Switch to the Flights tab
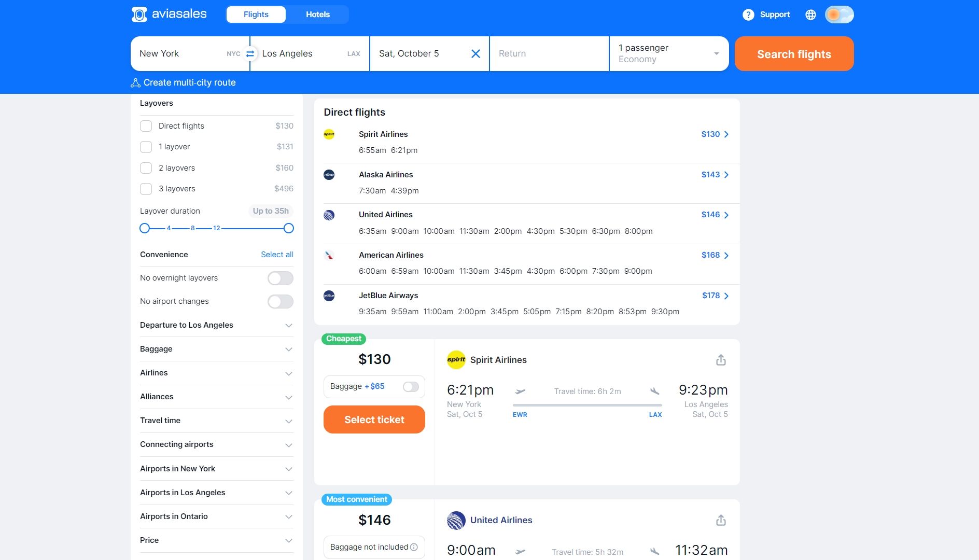This screenshot has width=979, height=560. [x=256, y=15]
